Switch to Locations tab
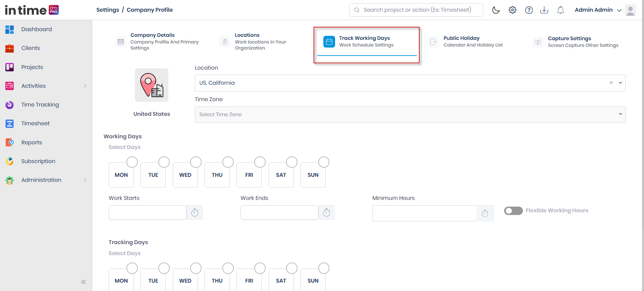Image resolution: width=644 pixels, height=291 pixels. [x=257, y=42]
